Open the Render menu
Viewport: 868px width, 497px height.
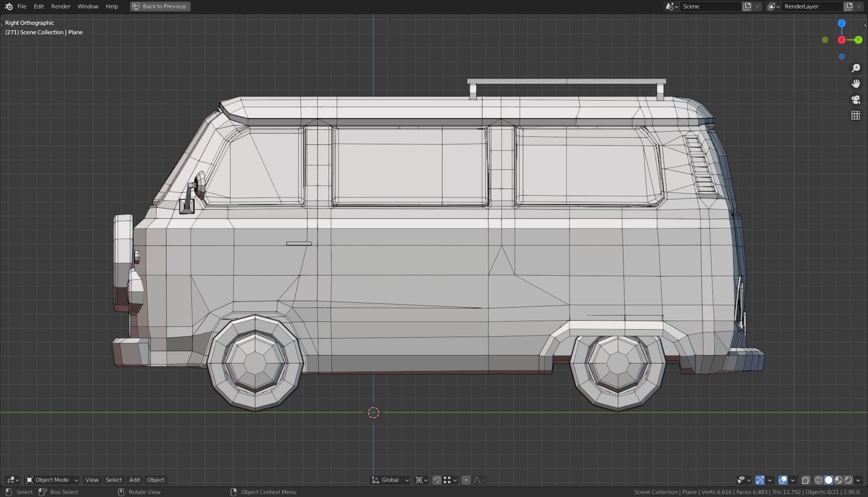60,6
